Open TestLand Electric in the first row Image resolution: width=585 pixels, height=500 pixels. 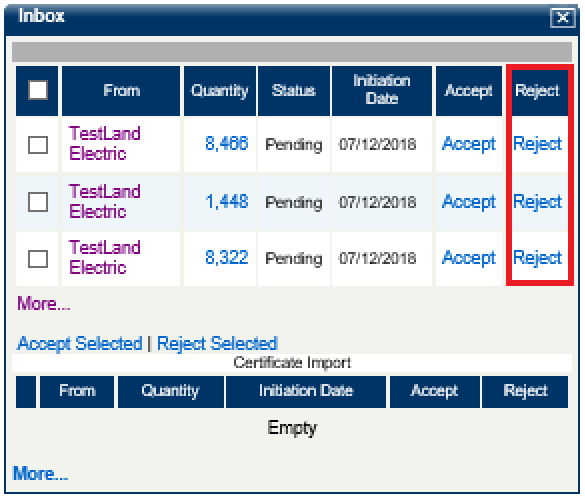coord(104,143)
